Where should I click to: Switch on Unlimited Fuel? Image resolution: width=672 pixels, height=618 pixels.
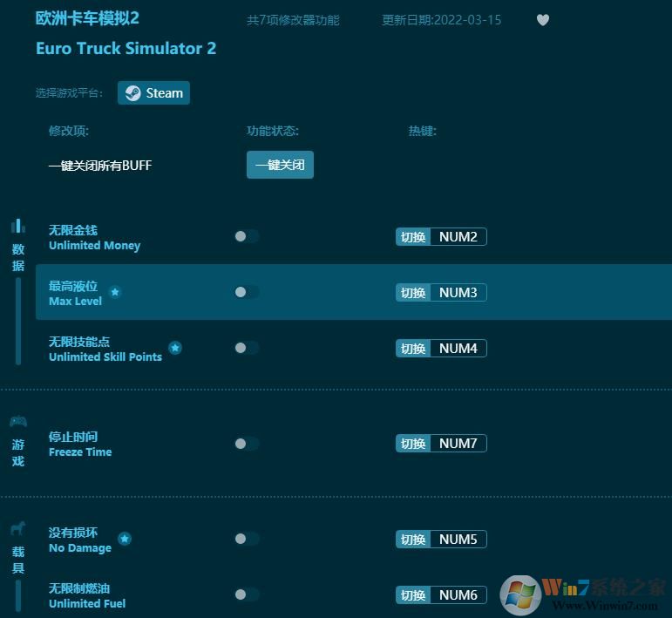click(x=247, y=594)
